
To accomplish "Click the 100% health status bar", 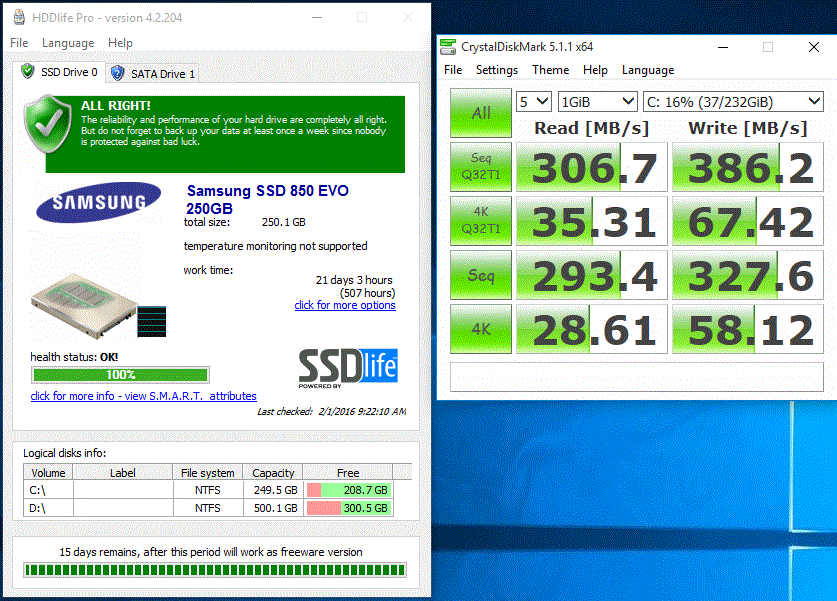I will point(120,375).
